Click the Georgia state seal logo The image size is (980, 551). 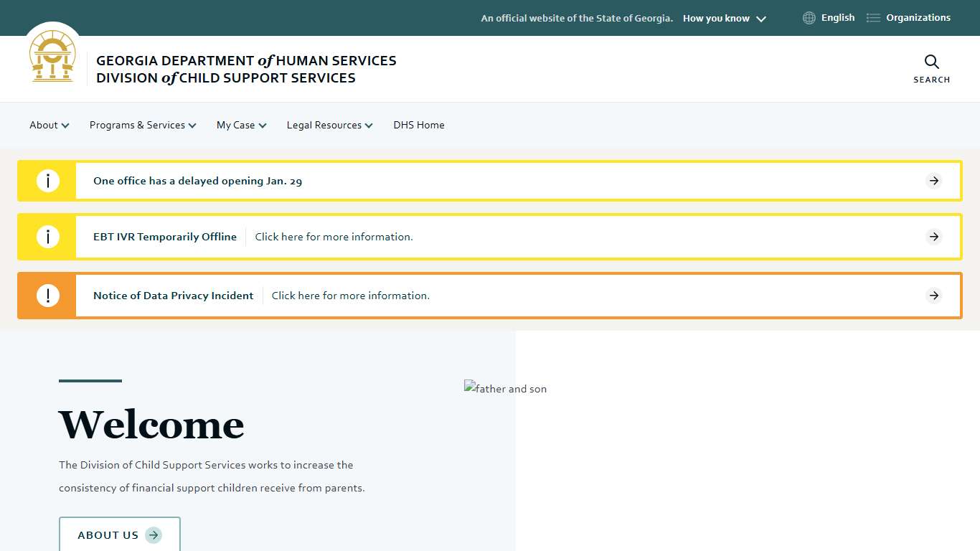point(52,57)
